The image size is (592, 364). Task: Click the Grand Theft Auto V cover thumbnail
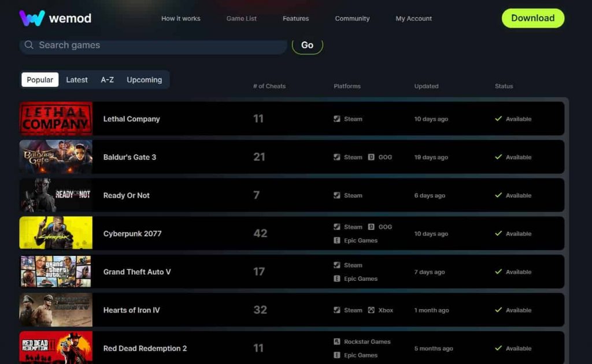click(x=56, y=272)
